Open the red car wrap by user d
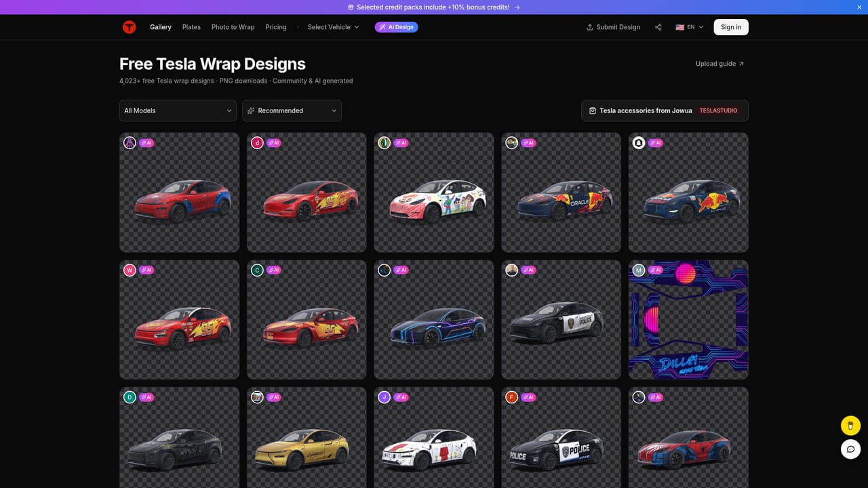Viewport: 868px width, 488px height. click(x=307, y=192)
